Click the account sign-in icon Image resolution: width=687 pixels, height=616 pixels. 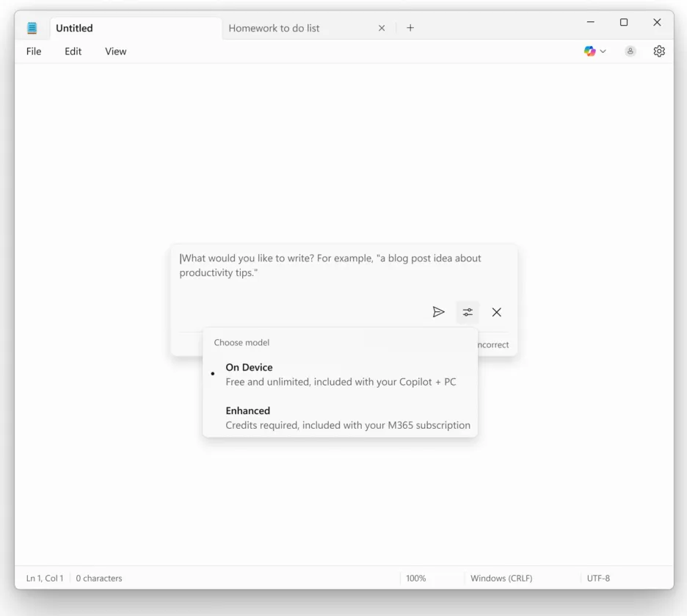[630, 51]
